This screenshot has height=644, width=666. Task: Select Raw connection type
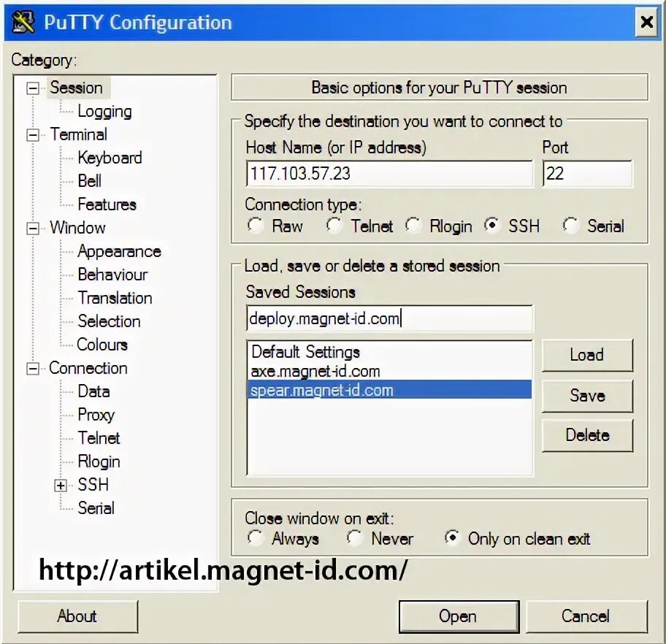(x=256, y=225)
